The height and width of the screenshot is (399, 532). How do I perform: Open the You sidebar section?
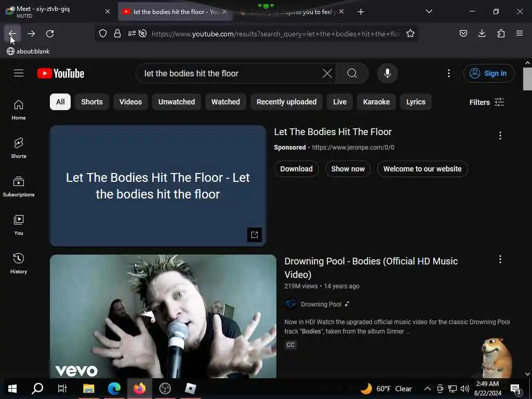tap(19, 225)
